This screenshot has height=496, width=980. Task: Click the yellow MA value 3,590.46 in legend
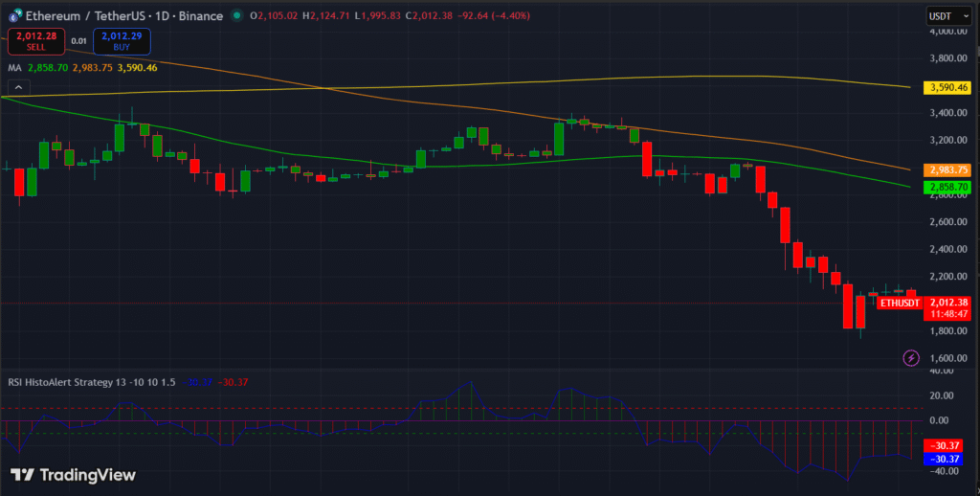pos(140,68)
